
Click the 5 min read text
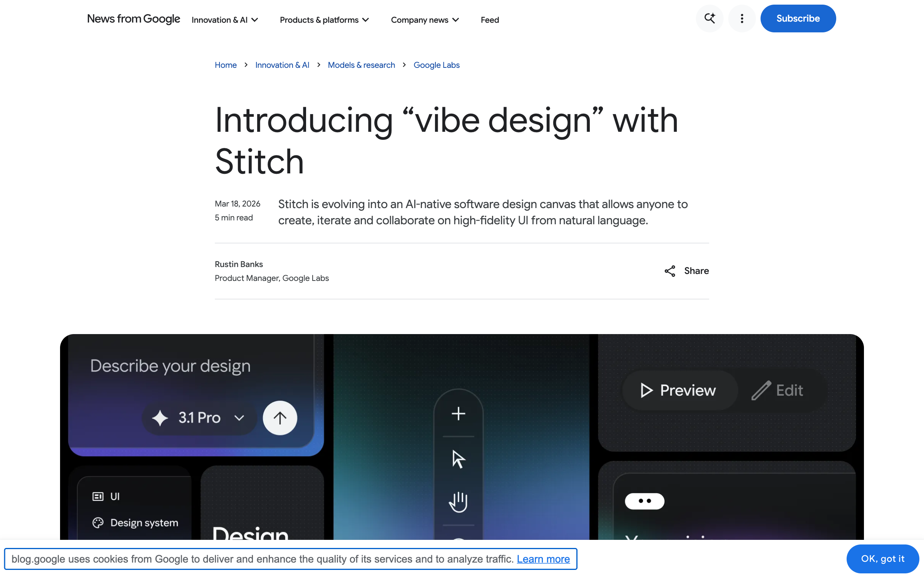coord(234,218)
